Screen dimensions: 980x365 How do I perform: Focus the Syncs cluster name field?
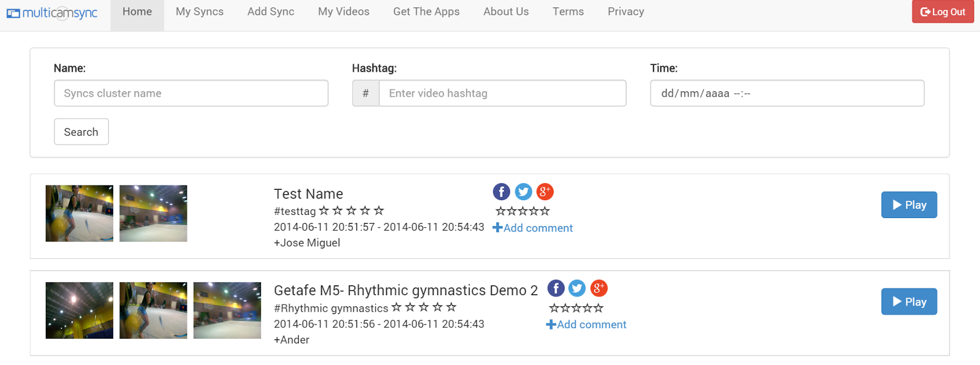(191, 93)
